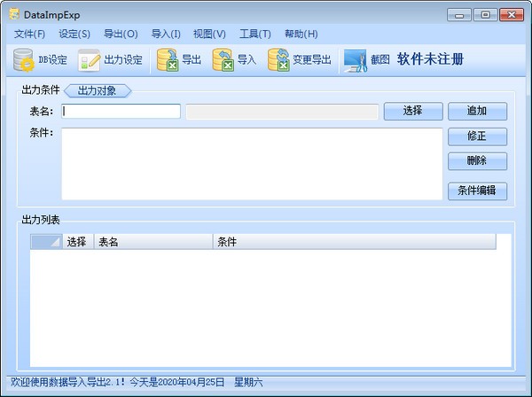Screen dimensions: 532x397
Task: Click the 修正 modify button
Action: point(477,136)
